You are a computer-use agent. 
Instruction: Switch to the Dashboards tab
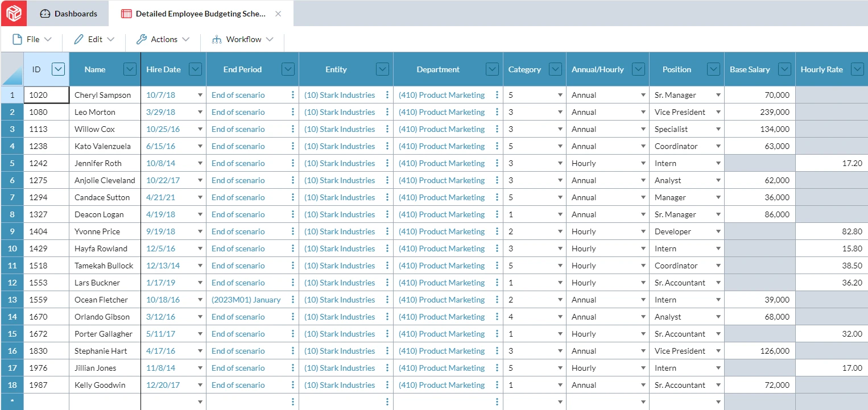(x=68, y=14)
